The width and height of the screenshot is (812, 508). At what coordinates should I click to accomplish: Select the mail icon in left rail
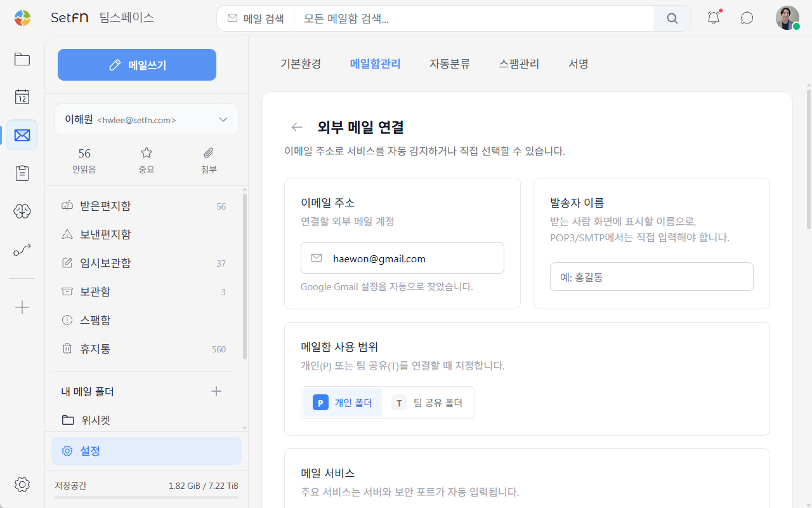tap(22, 135)
